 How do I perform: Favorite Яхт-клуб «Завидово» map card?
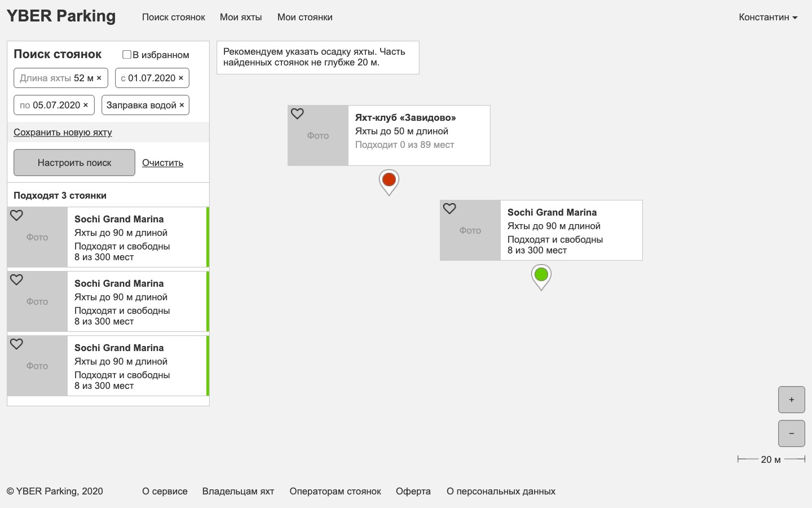297,113
